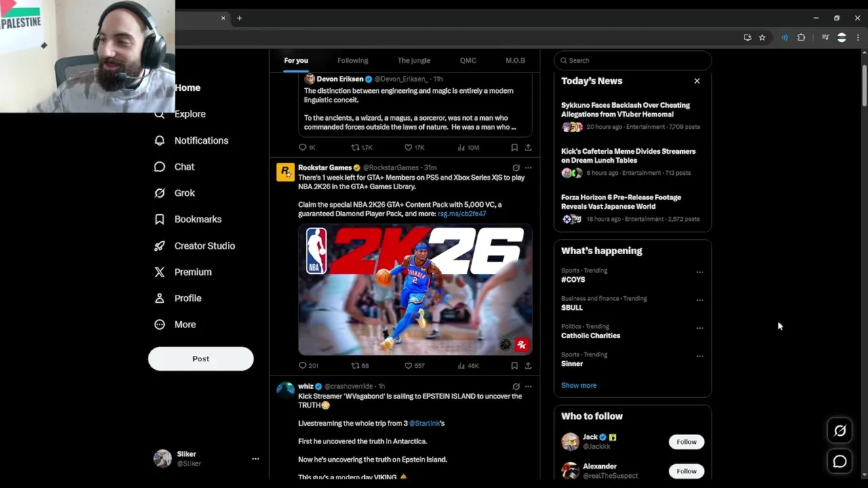Bookmark the Rockstar Games post
868x488 pixels.
pyautogui.click(x=514, y=365)
